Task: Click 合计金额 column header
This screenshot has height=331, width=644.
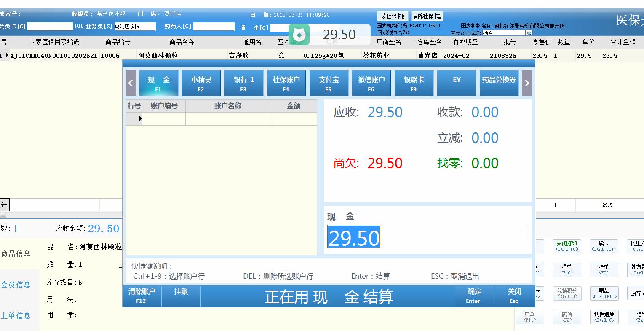Action: (623, 42)
